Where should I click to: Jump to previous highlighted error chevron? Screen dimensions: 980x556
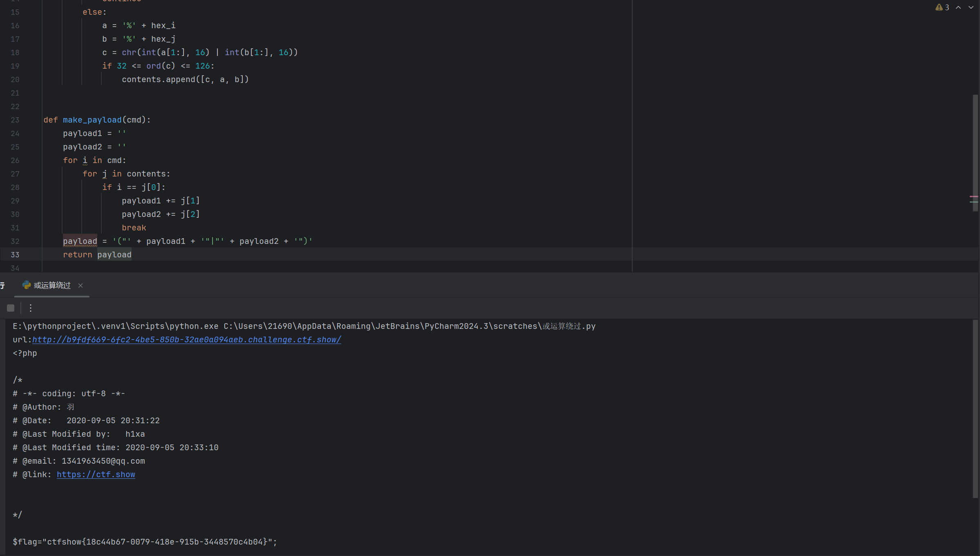pos(958,7)
